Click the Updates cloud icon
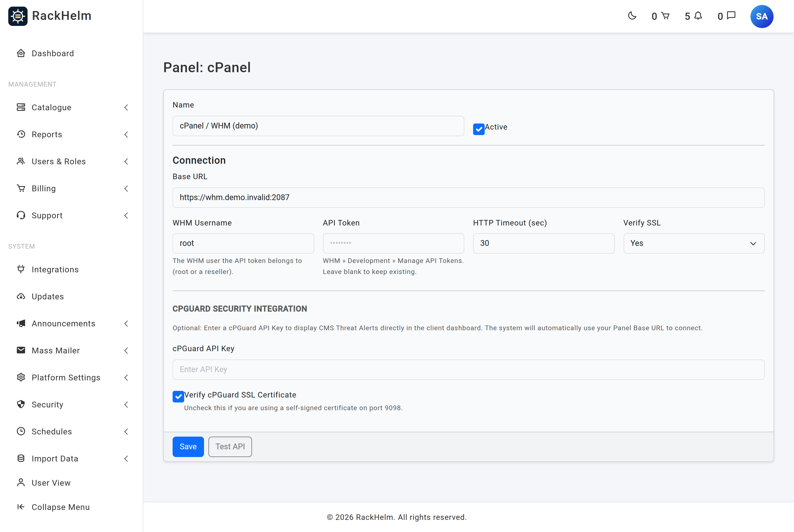The image size is (794, 532). click(21, 296)
